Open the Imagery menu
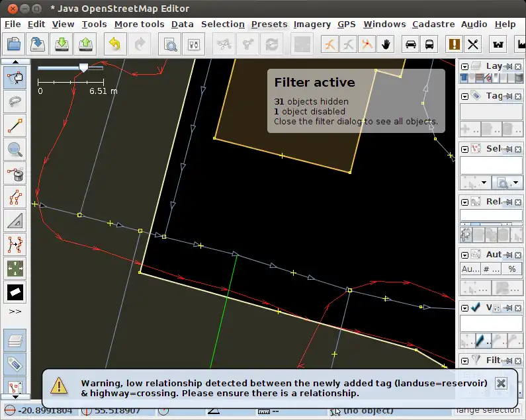 pyautogui.click(x=312, y=24)
